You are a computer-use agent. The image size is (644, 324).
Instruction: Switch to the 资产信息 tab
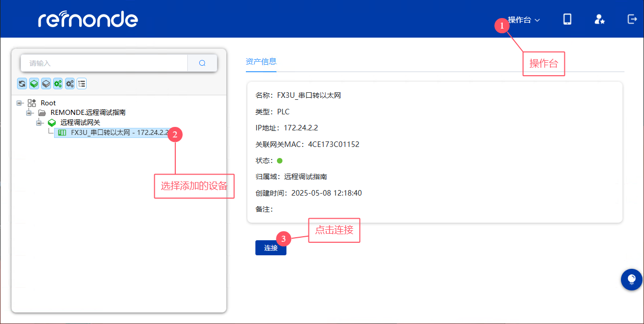coord(261,62)
